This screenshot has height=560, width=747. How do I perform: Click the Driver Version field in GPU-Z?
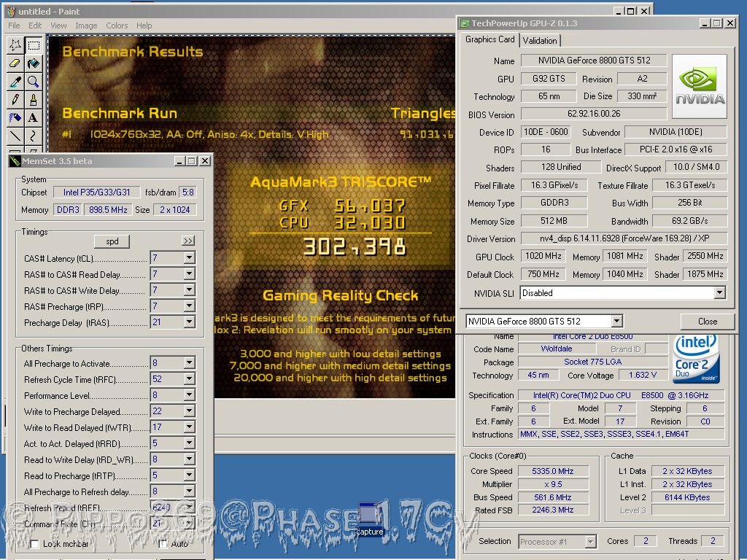pyautogui.click(x=624, y=238)
